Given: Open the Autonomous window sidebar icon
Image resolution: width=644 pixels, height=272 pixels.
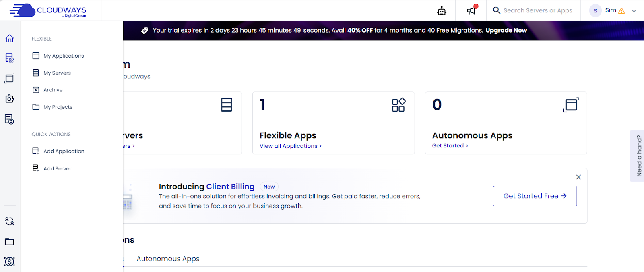Looking at the screenshot, I should [x=10, y=79].
